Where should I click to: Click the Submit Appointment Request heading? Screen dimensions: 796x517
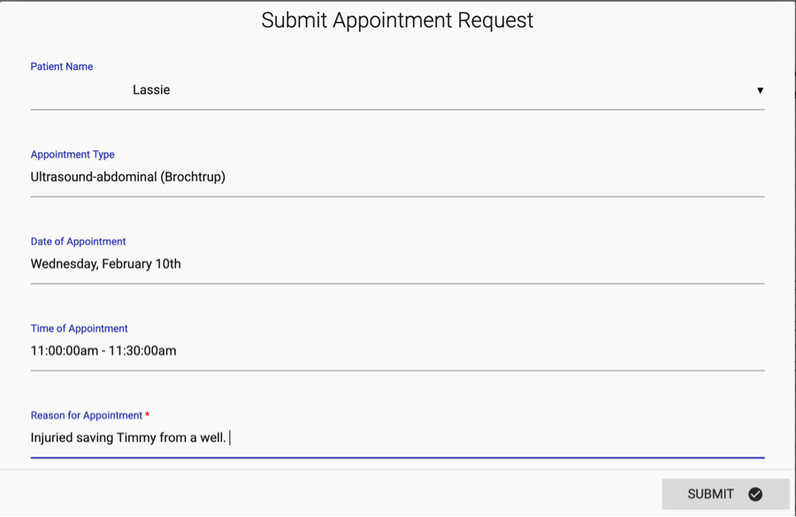397,20
